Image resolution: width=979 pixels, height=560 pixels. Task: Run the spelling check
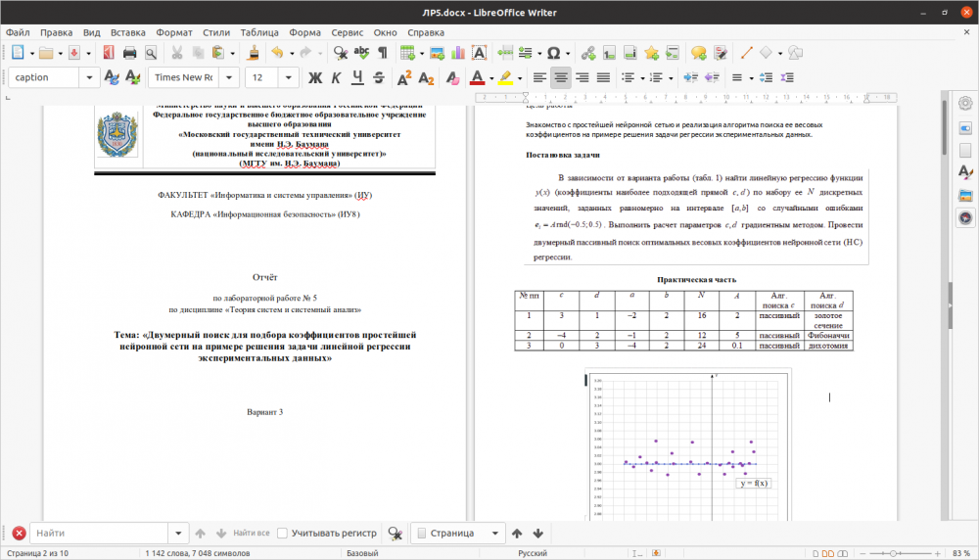[x=361, y=53]
